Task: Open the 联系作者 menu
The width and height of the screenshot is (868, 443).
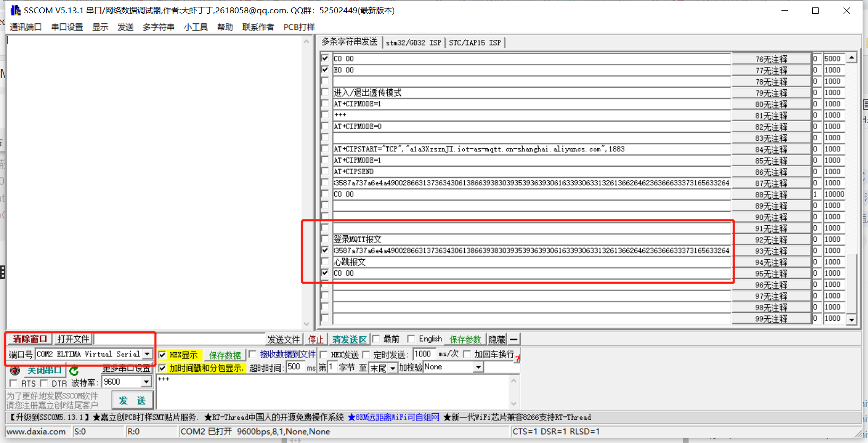Action: point(258,27)
